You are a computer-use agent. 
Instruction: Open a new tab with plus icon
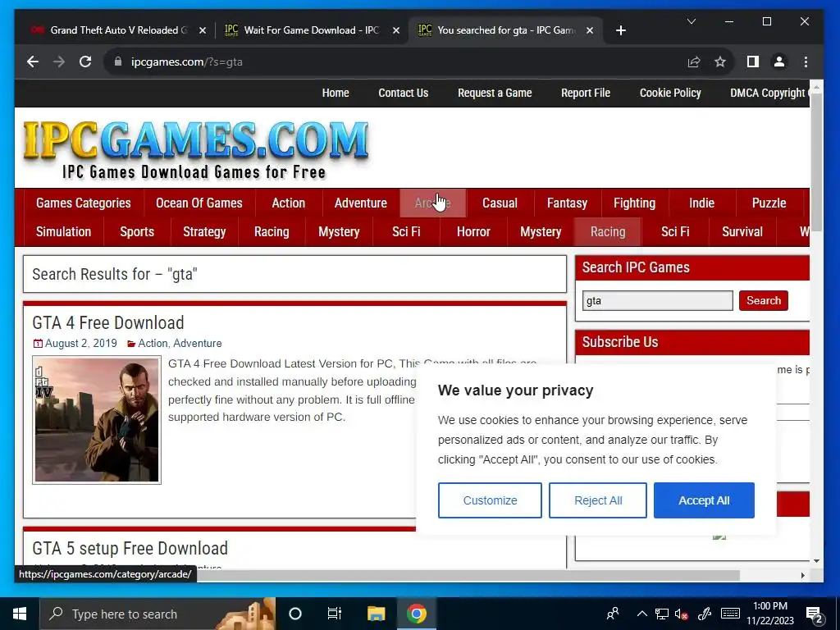coord(621,30)
